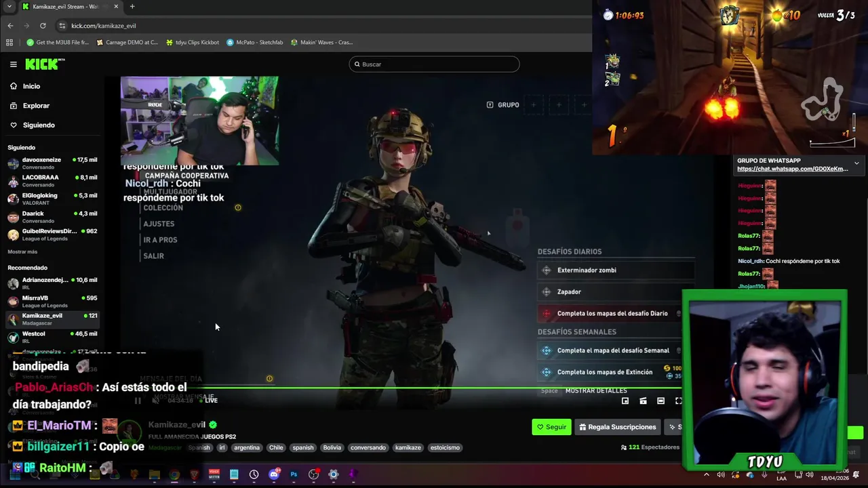Click the KICK logo to go home
Viewport: 868px width, 488px height.
44,64
